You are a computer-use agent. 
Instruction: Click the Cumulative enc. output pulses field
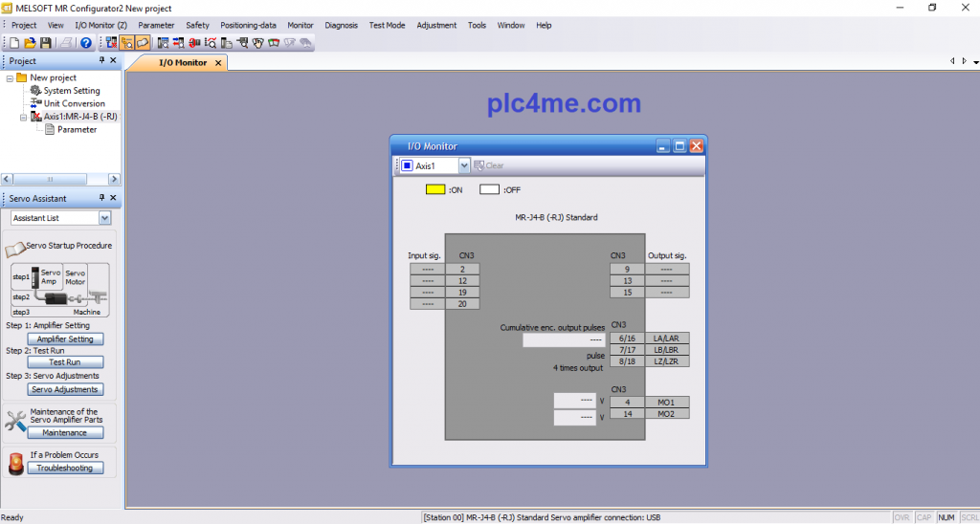click(x=564, y=339)
